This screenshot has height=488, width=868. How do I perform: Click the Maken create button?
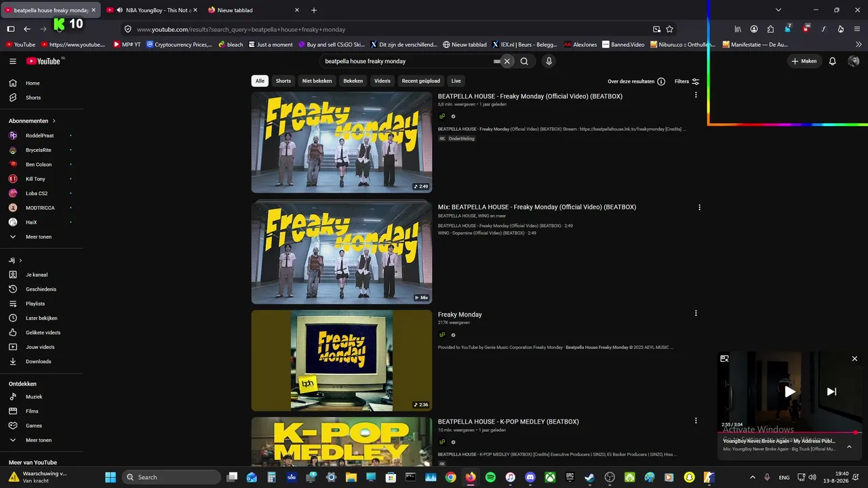point(804,61)
